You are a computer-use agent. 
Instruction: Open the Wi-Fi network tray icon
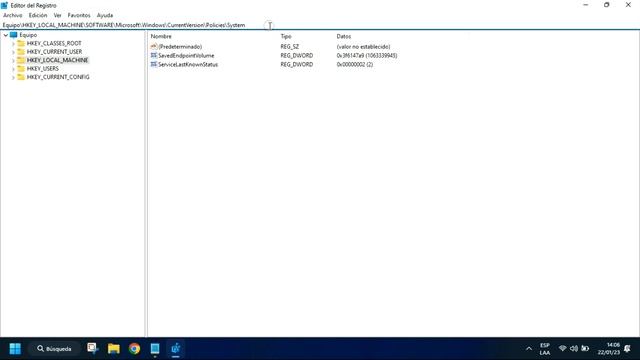pyautogui.click(x=562, y=349)
